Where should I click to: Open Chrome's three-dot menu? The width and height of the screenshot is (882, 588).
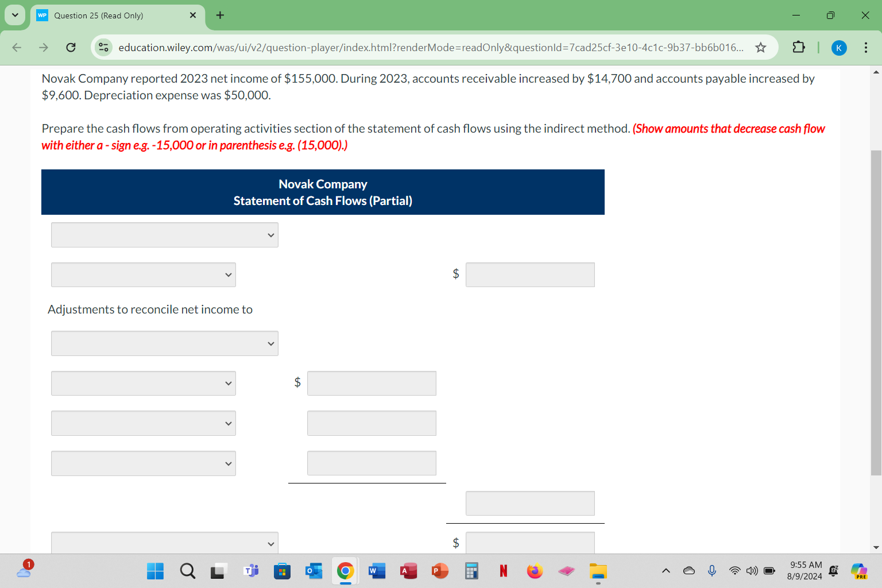866,47
